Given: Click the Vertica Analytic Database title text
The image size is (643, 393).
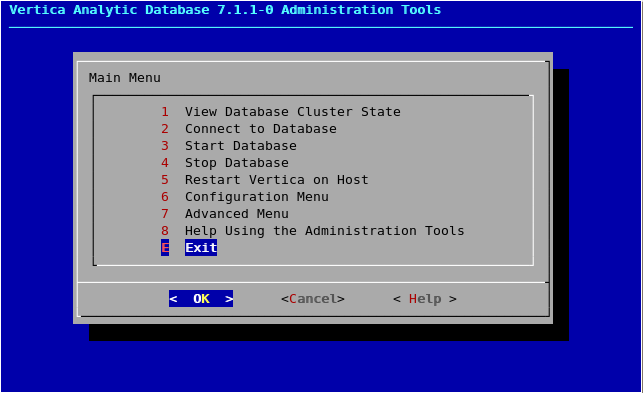Looking at the screenshot, I should tap(225, 10).
